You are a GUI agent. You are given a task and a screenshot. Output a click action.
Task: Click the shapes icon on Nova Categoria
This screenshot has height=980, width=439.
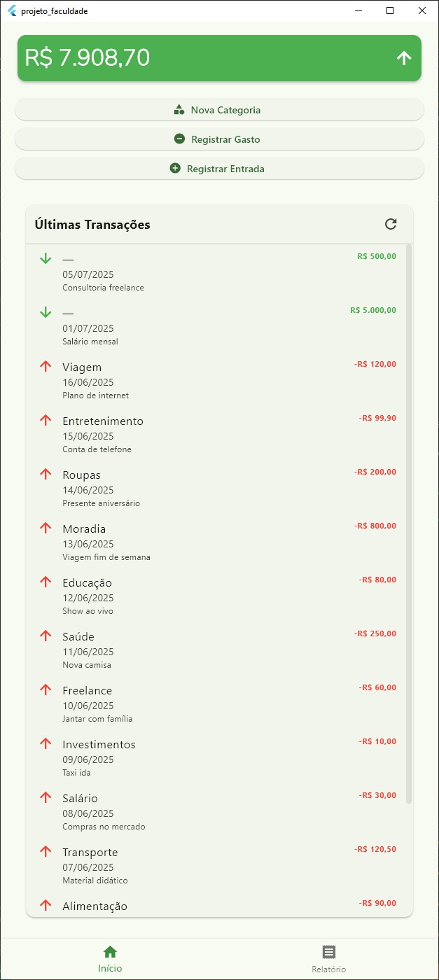pos(179,110)
